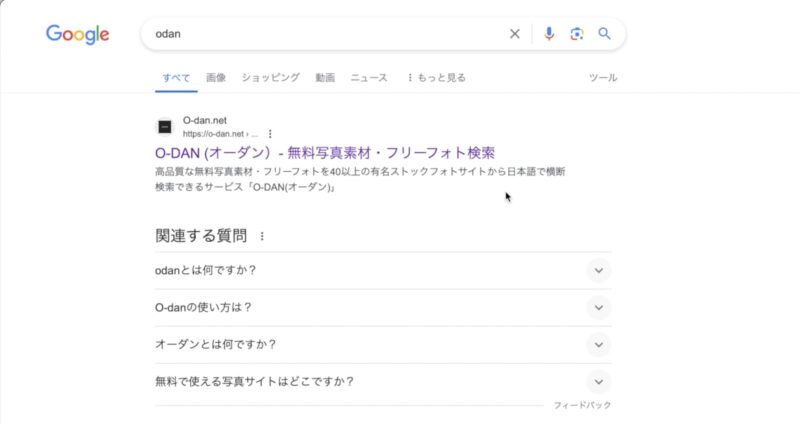Expand the question オーダンとは何ですか？
800x424 pixels.
click(383, 345)
